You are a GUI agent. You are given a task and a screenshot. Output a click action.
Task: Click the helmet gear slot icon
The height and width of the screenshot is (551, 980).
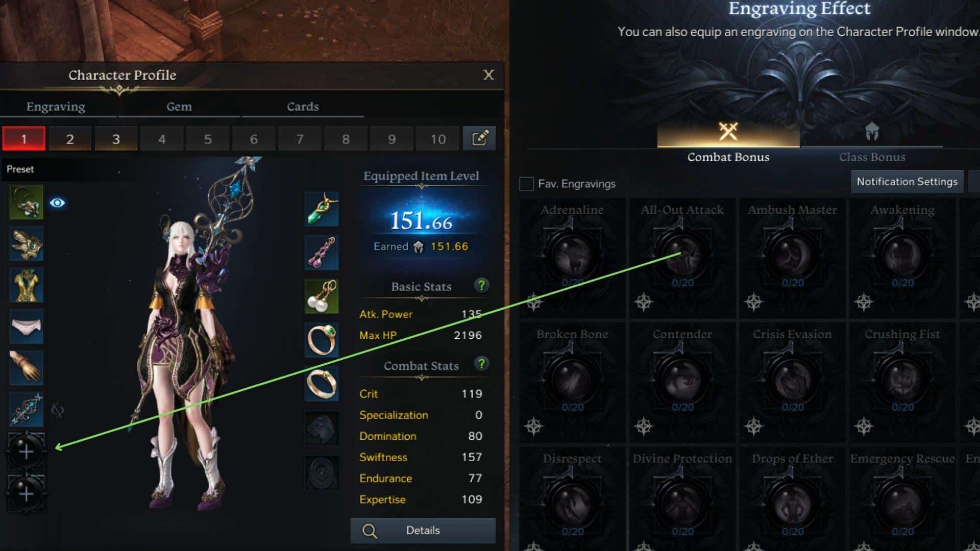pyautogui.click(x=27, y=203)
